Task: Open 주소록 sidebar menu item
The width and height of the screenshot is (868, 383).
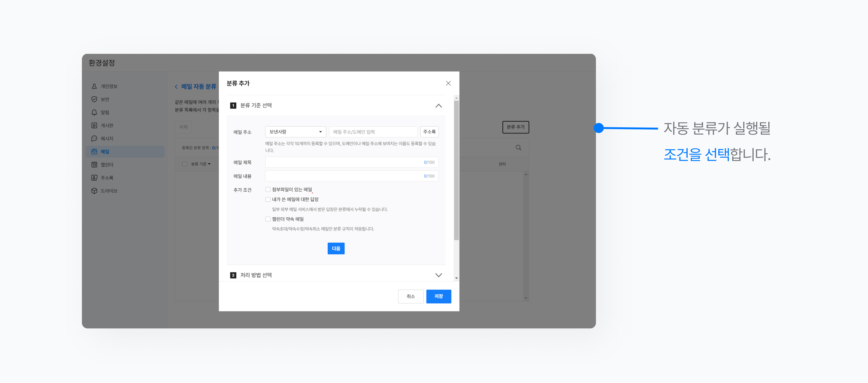Action: tap(106, 178)
